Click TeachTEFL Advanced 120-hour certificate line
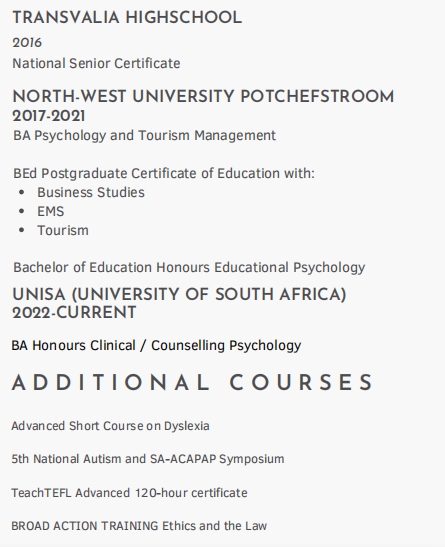This screenshot has height=547, width=445. click(x=129, y=493)
